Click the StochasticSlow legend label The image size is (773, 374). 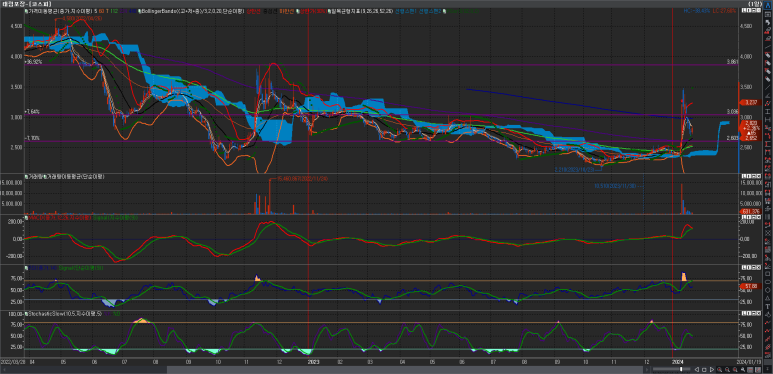pos(65,313)
